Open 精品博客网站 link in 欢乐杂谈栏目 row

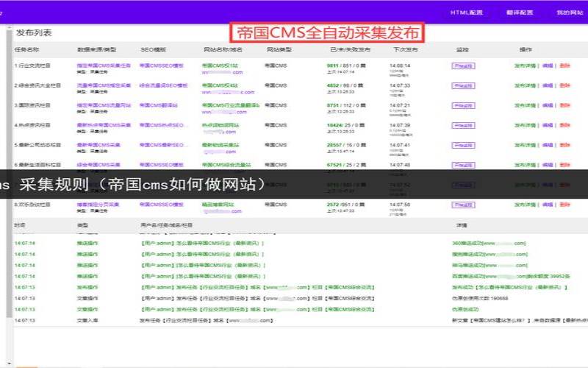218,205
